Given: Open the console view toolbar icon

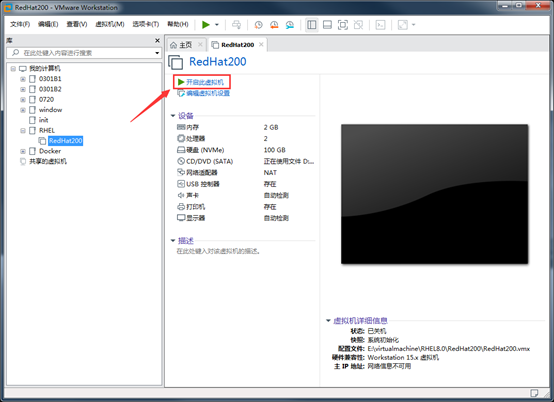Looking at the screenshot, I should coord(380,25).
